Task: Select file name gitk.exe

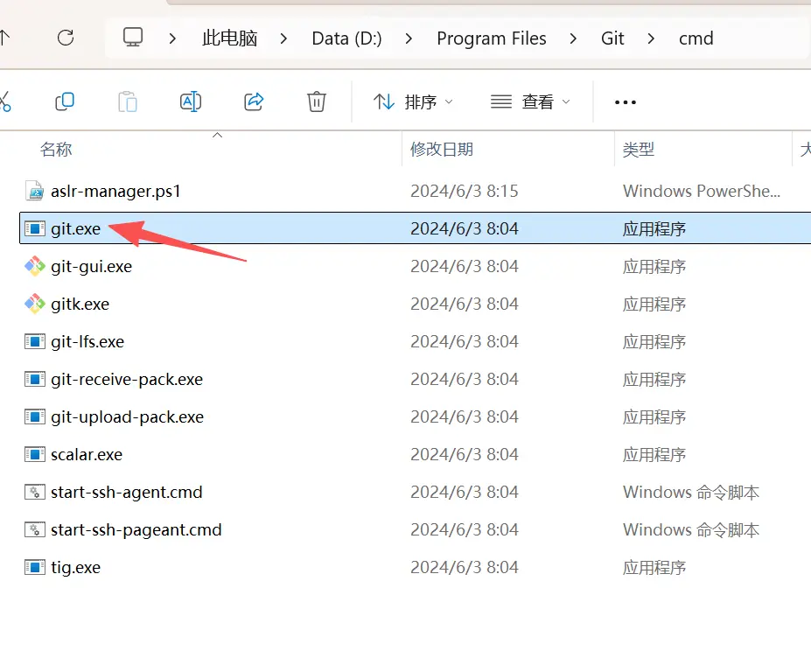Action: [80, 304]
